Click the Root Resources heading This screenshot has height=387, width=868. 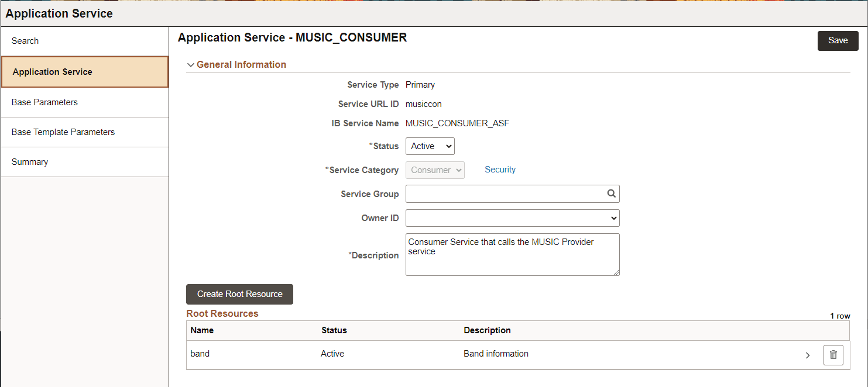coord(222,313)
